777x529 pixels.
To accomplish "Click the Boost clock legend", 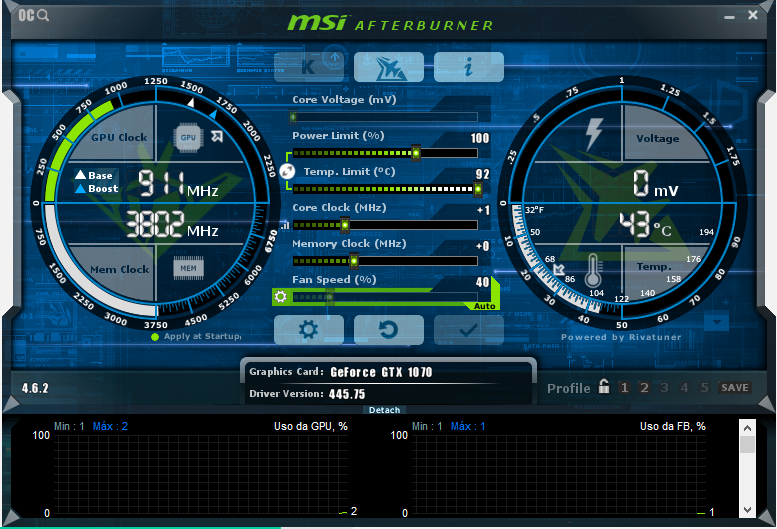I will pyautogui.click(x=97, y=189).
